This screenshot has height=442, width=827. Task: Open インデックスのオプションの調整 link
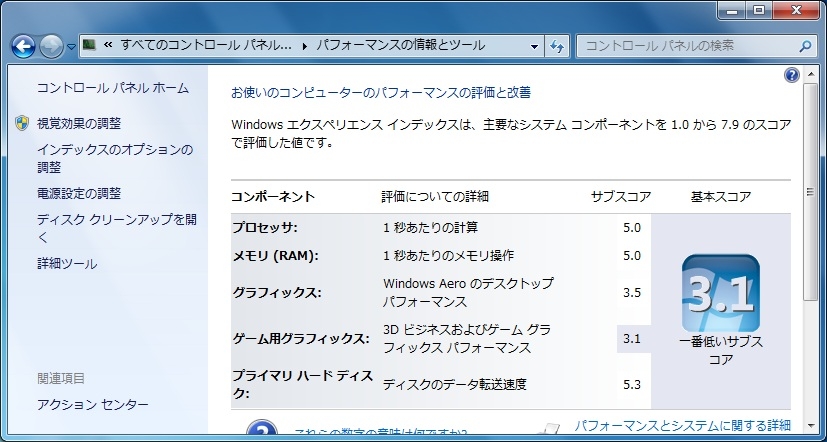pos(115,159)
